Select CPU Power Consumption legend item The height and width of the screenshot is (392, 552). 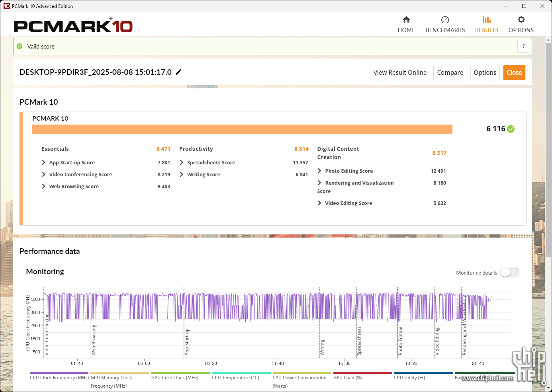pyautogui.click(x=302, y=380)
